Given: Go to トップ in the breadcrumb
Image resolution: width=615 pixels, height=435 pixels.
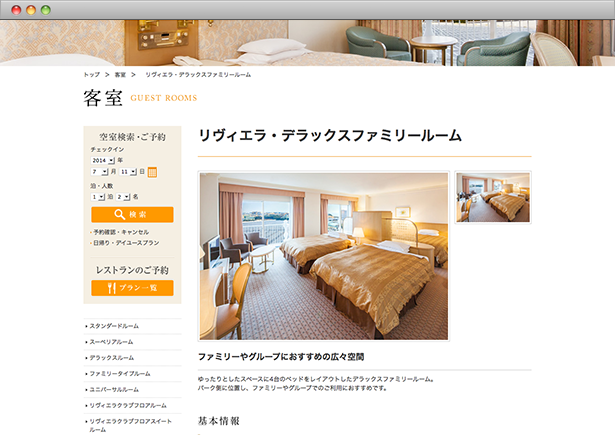Looking at the screenshot, I should point(92,75).
